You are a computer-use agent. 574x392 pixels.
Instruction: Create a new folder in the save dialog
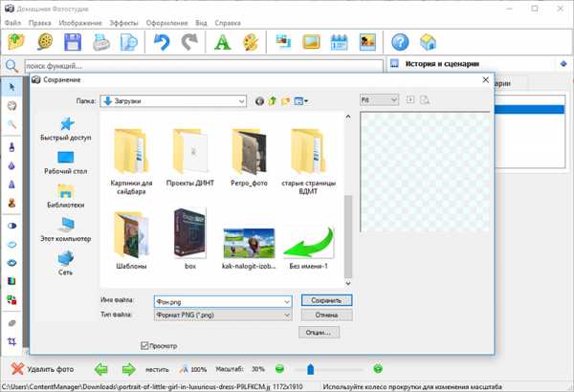[x=286, y=100]
